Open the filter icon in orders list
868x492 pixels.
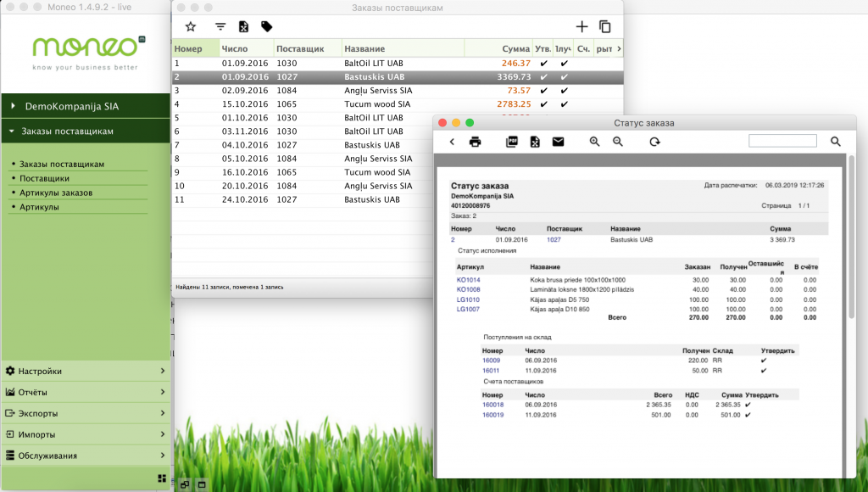tap(220, 27)
